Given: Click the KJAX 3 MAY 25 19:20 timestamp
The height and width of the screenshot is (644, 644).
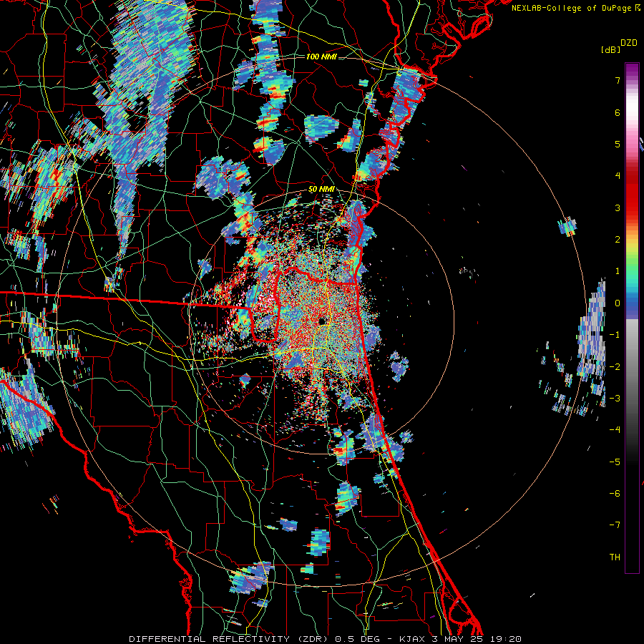Looking at the screenshot, I should (x=460, y=639).
